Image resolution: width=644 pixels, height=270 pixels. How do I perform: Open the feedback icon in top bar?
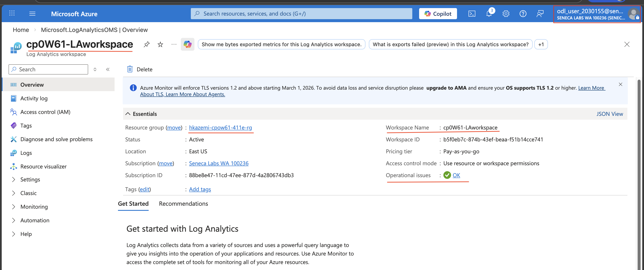540,13
